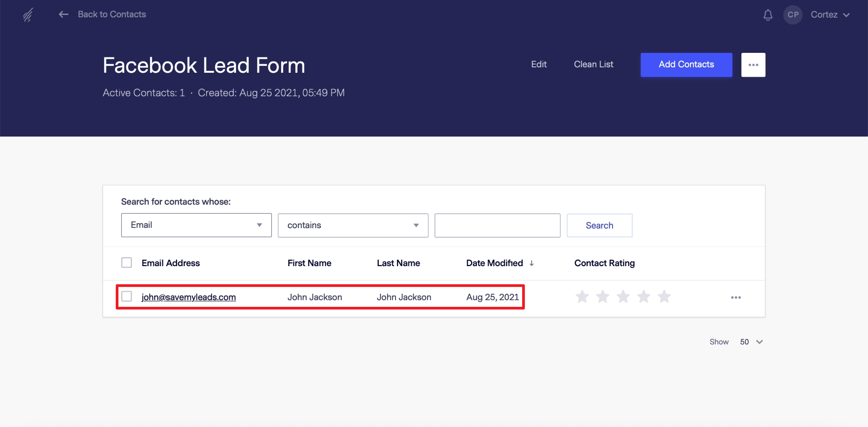Viewport: 868px width, 427px height.
Task: Sort by the Date Modified column
Action: (495, 263)
